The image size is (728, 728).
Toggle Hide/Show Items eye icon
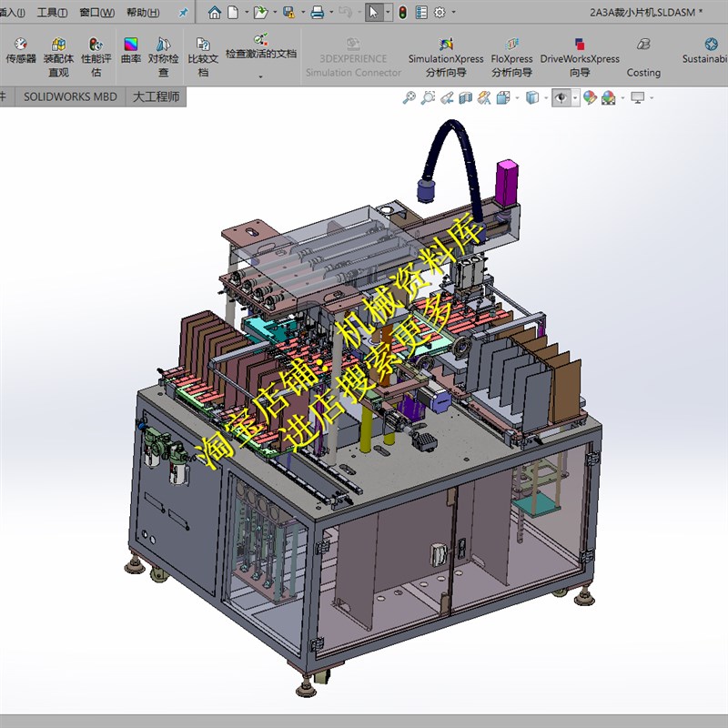561,98
